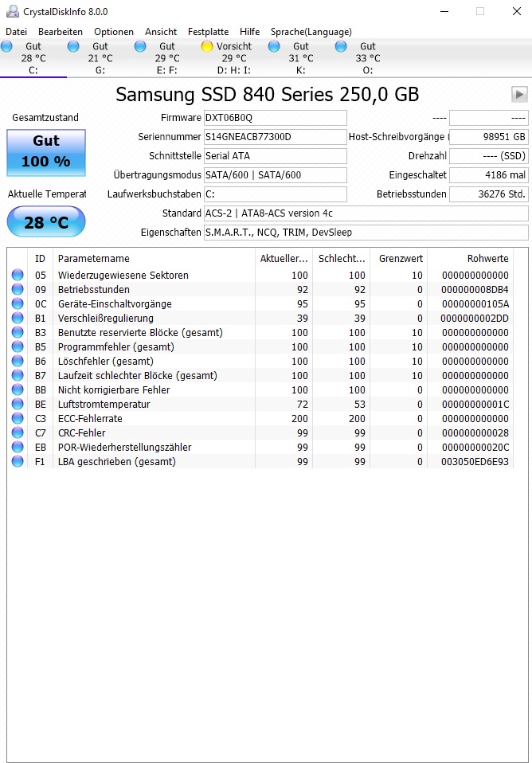
Task: Select the Vorsicht D: H: I: disk
Action: pos(234,58)
